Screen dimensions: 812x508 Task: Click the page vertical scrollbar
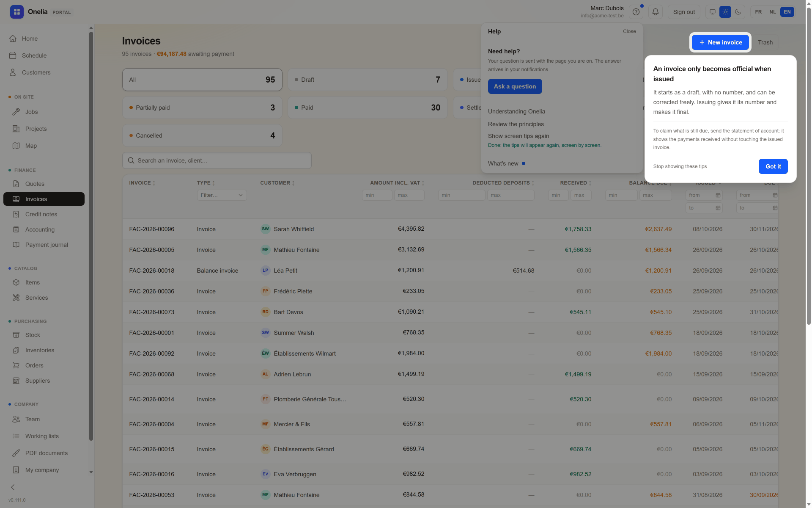coord(809,165)
